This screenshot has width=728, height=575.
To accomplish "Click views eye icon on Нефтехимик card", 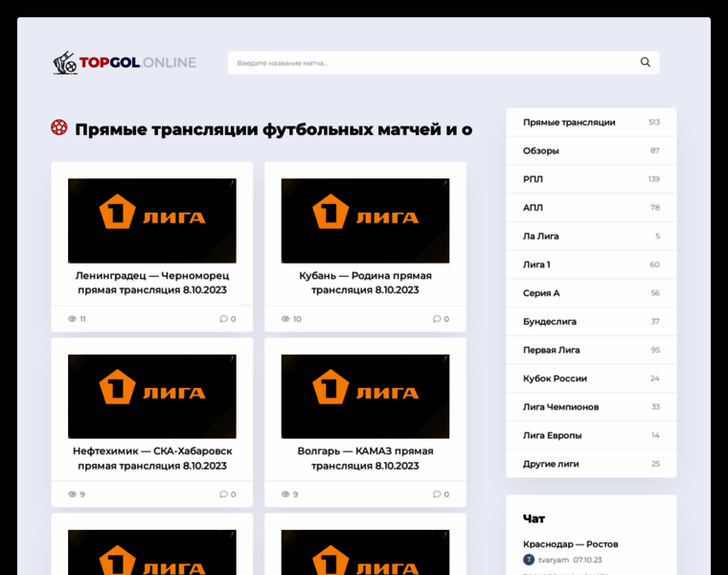I will pos(72,494).
